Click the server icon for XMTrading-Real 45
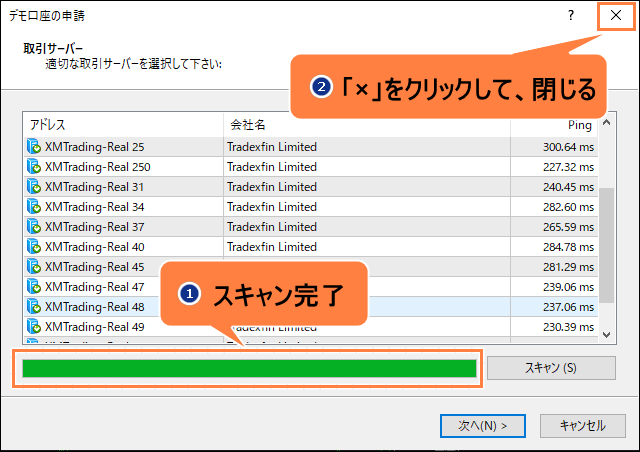This screenshot has height=452, width=640. click(33, 267)
